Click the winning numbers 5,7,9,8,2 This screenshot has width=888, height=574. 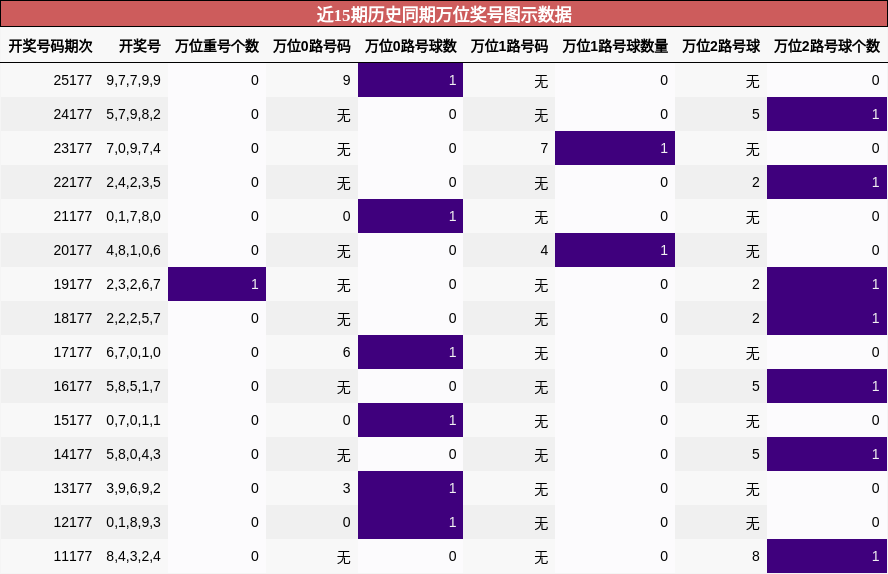pyautogui.click(x=134, y=114)
